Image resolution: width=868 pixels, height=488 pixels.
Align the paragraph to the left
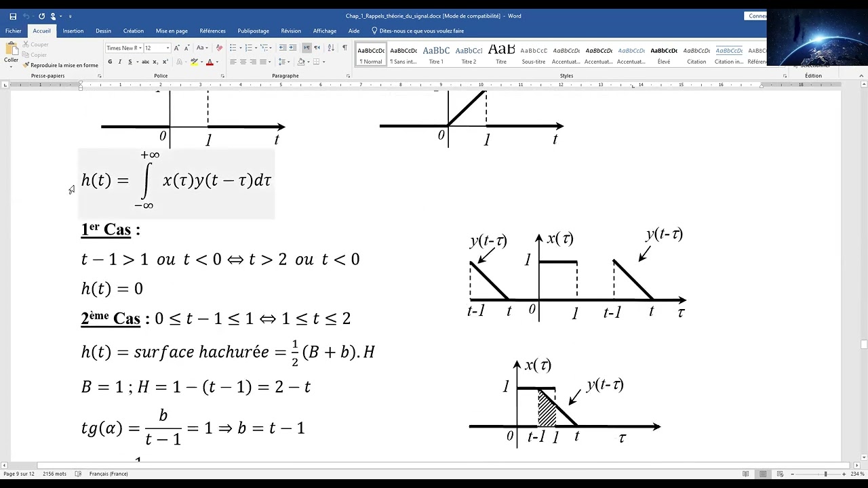tap(233, 62)
